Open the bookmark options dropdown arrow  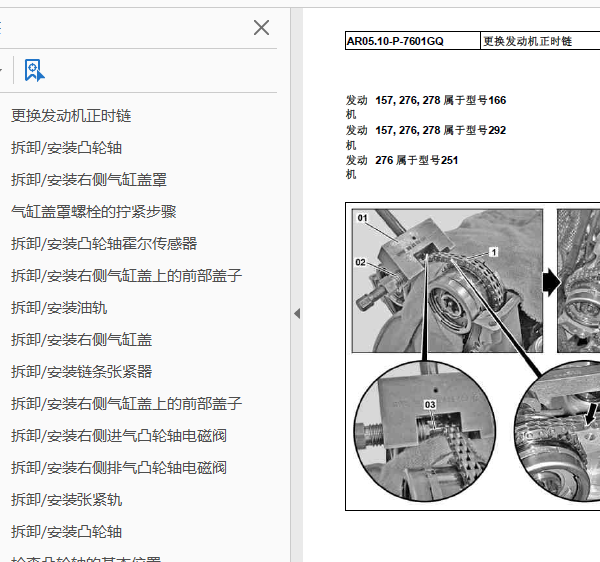(x=3, y=70)
